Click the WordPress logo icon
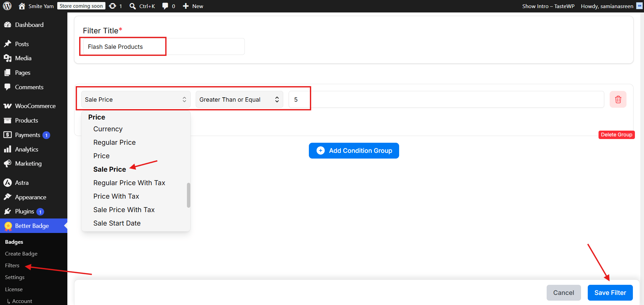The width and height of the screenshot is (644, 305). (7, 6)
